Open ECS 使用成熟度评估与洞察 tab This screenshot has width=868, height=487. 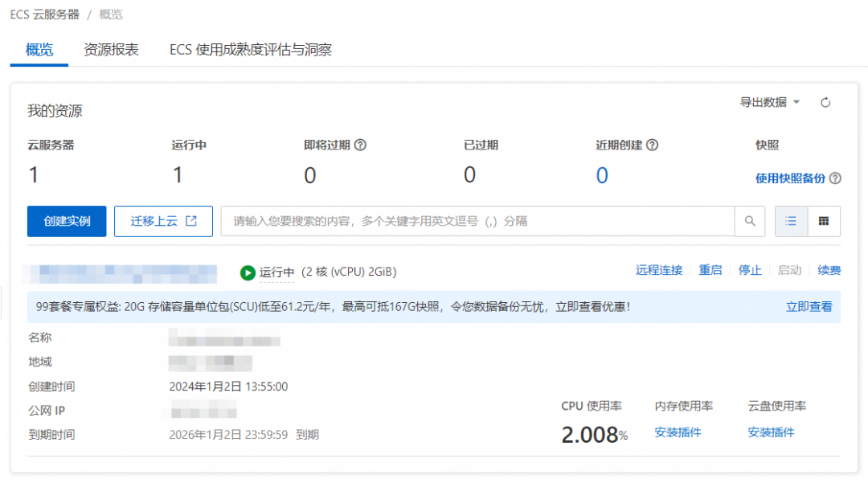(250, 50)
